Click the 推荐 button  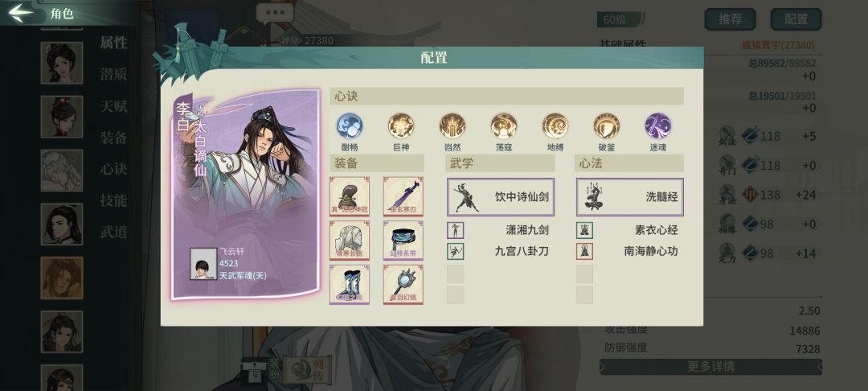730,19
